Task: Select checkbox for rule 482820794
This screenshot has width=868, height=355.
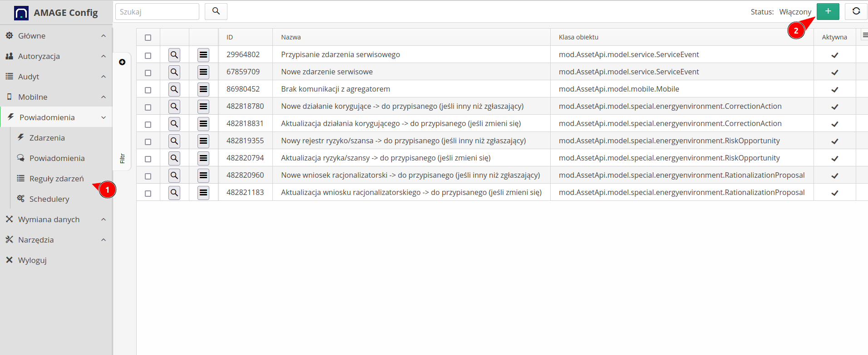Action: tap(148, 159)
